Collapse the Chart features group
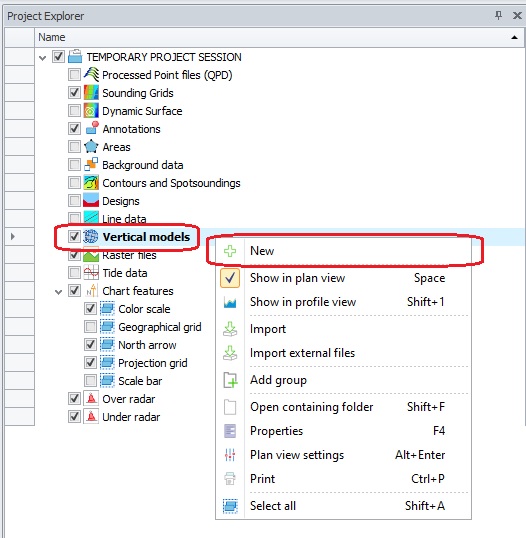 58,292
